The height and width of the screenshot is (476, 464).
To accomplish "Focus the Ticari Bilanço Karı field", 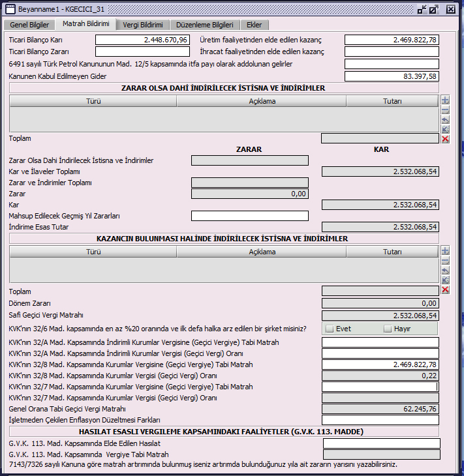I will 142,40.
